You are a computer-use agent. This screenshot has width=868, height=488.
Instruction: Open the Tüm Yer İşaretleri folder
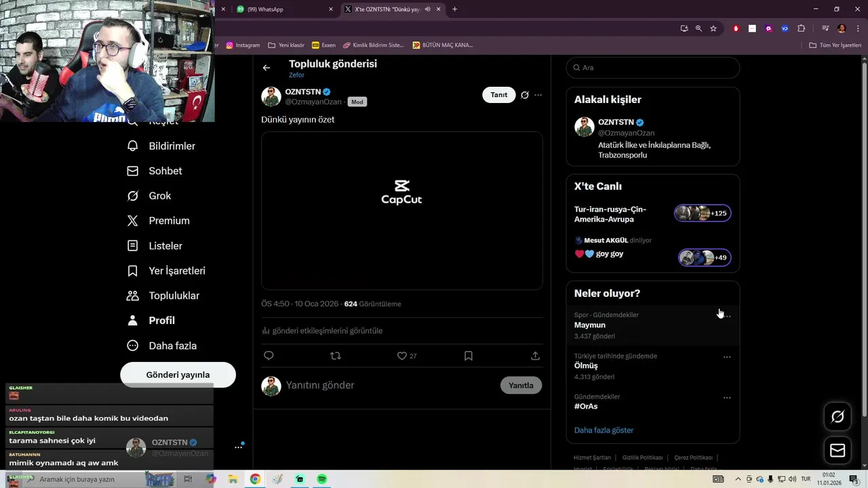[835, 45]
